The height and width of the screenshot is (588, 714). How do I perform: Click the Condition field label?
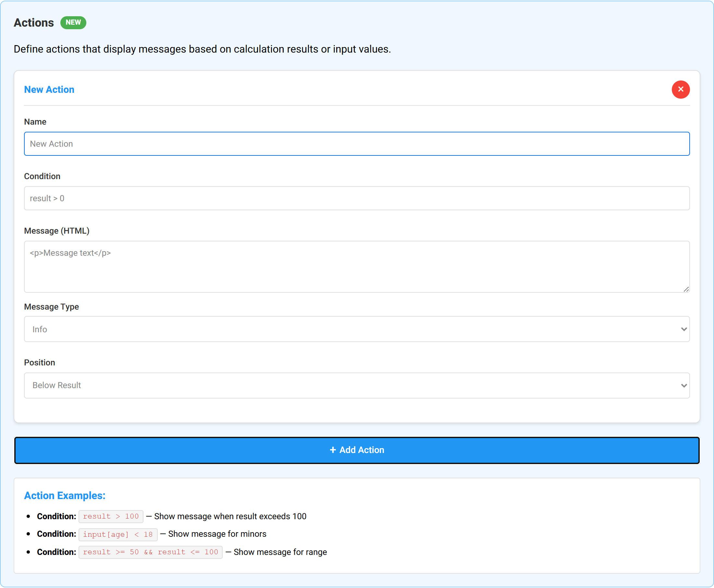42,177
